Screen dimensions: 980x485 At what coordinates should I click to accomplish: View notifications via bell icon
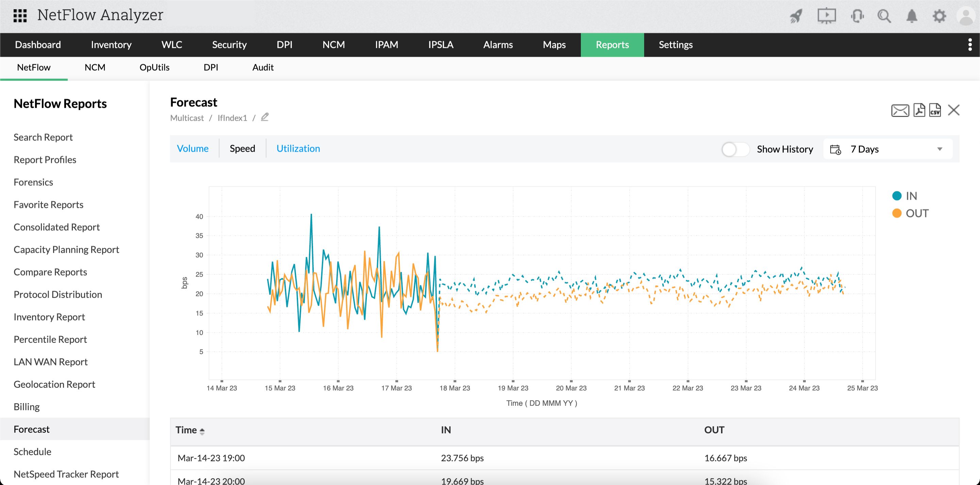click(912, 16)
